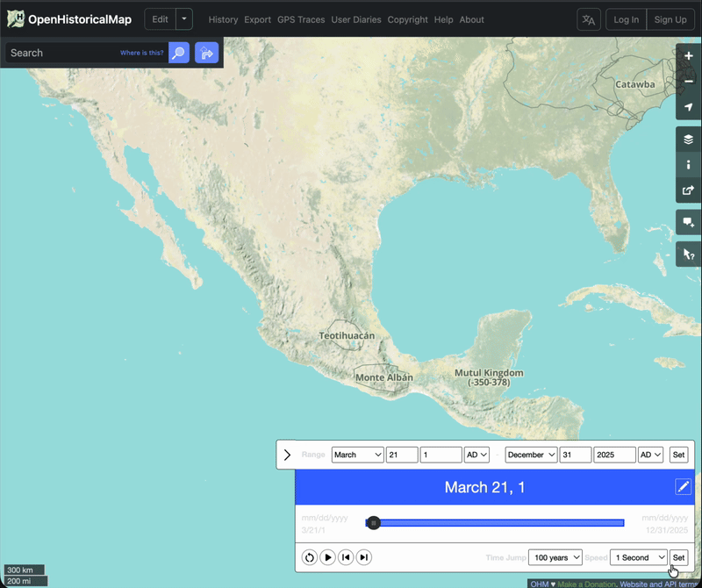The image size is (702, 588).
Task: Click the OpenHistoricalMap title text
Action: [80, 19]
